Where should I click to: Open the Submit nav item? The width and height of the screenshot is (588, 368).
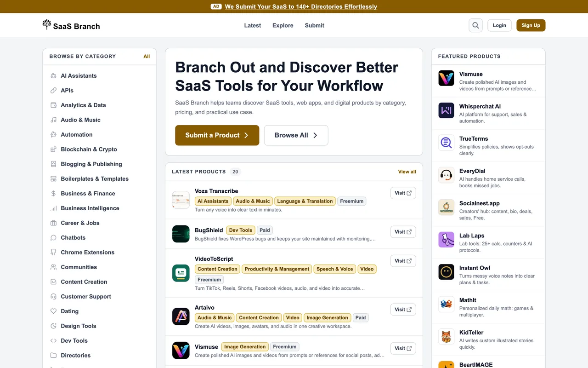point(315,25)
